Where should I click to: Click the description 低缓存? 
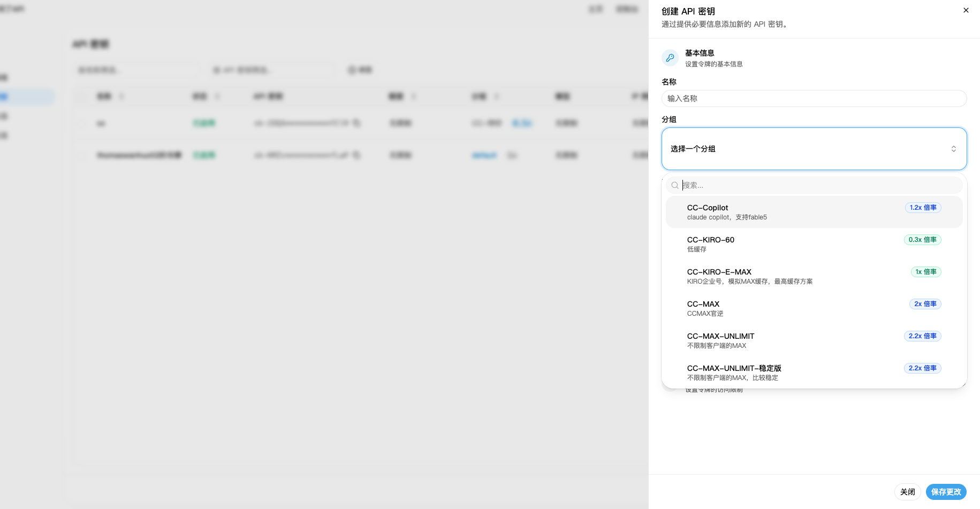(x=696, y=249)
